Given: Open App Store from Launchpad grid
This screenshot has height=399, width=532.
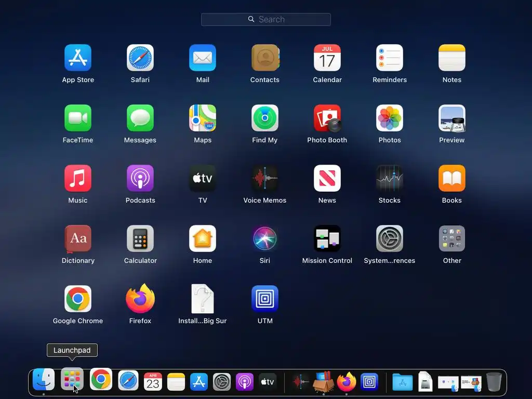Looking at the screenshot, I should click(x=78, y=58).
